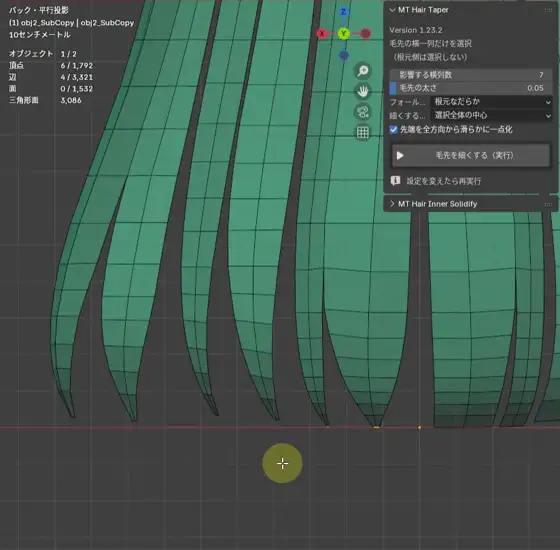Collapse the MT Hair Taper panel
This screenshot has width=560, height=550.
click(392, 10)
